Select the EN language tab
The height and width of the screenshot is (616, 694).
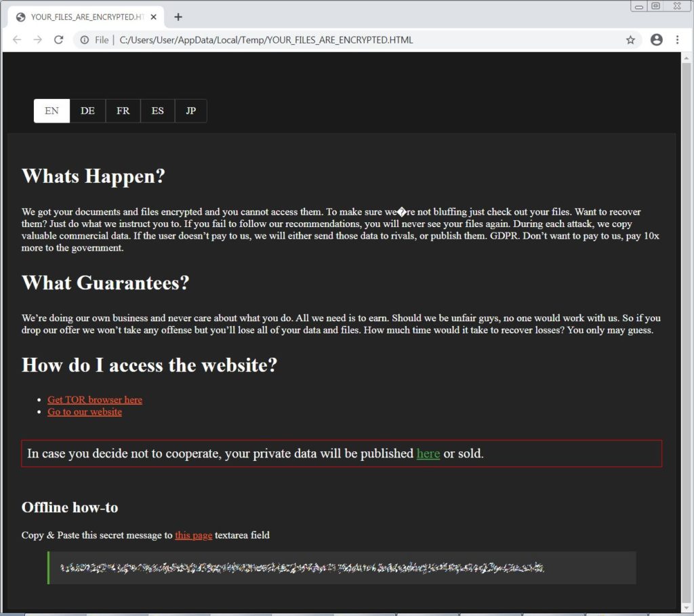[x=52, y=110]
